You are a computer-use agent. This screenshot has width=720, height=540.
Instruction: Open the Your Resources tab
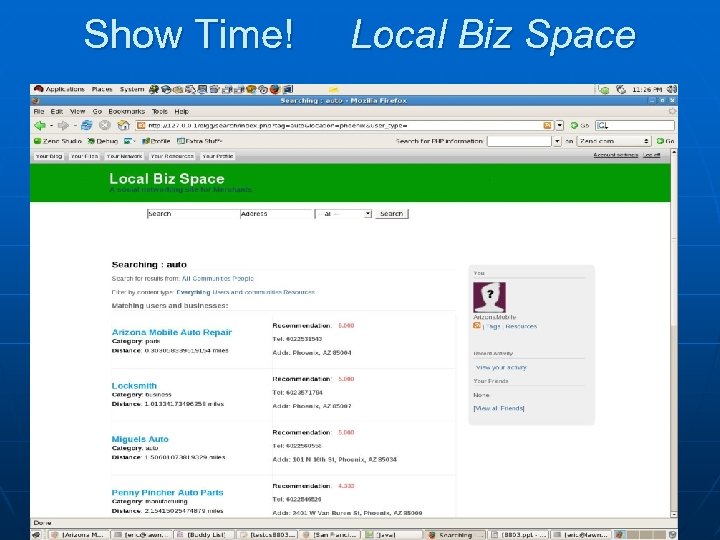click(x=172, y=156)
